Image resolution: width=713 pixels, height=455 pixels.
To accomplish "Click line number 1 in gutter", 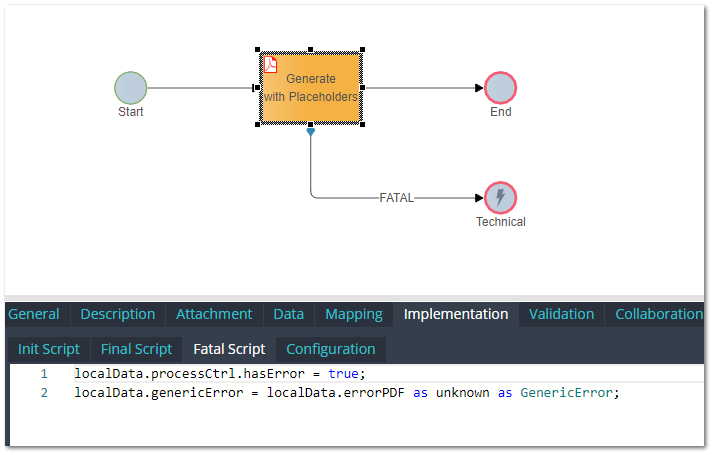I will (x=44, y=374).
